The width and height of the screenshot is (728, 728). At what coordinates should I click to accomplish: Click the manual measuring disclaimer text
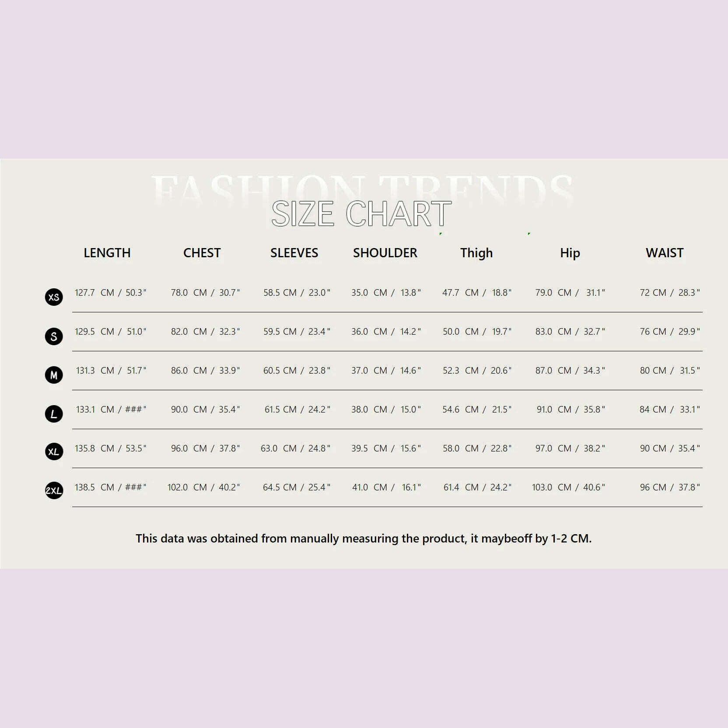click(x=363, y=539)
